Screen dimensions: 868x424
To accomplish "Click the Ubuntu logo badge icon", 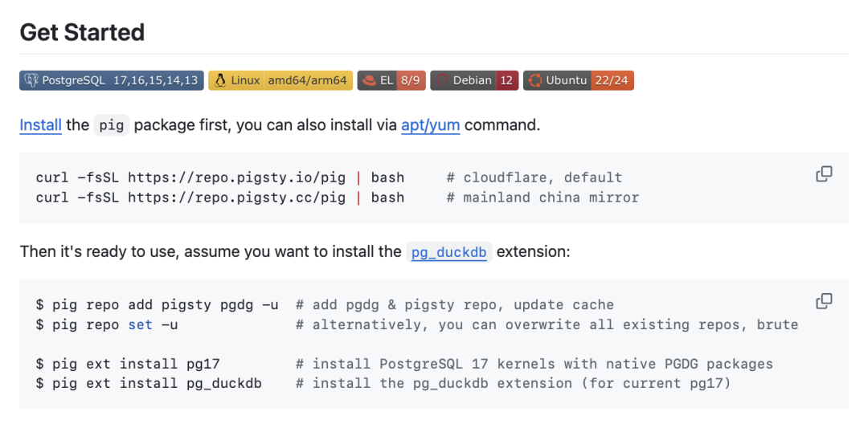I will [534, 80].
